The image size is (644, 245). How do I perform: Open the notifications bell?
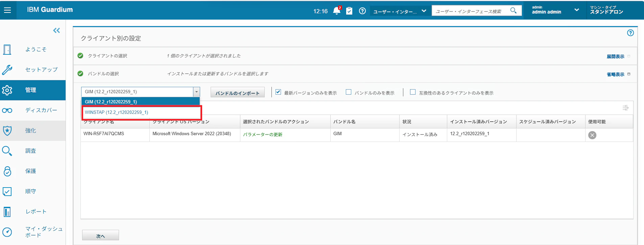pyautogui.click(x=337, y=11)
